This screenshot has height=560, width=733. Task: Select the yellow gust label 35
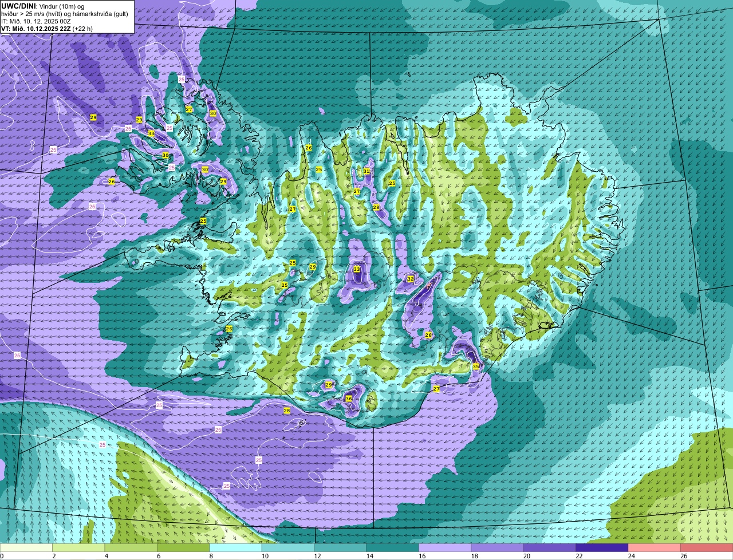pos(476,366)
